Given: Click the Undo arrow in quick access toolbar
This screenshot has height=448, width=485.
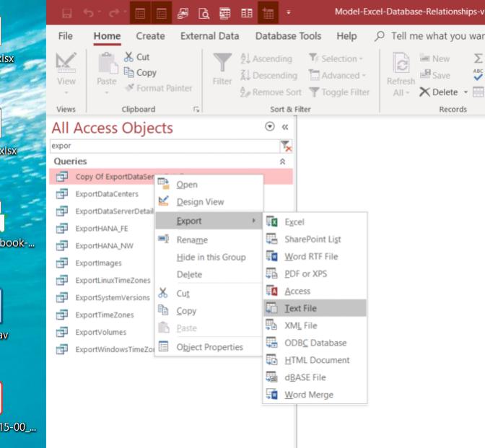Looking at the screenshot, I should click(x=89, y=13).
